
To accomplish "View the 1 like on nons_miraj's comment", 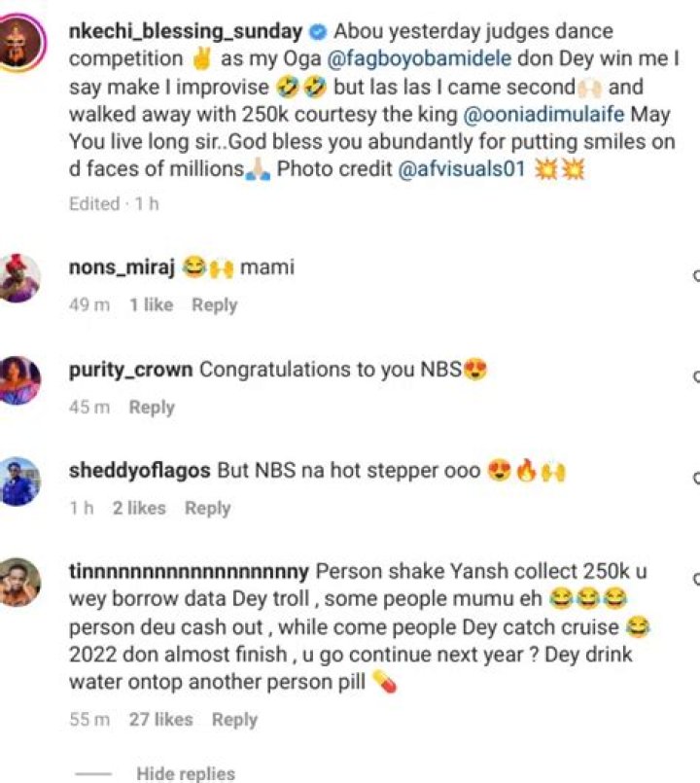I will pyautogui.click(x=151, y=305).
